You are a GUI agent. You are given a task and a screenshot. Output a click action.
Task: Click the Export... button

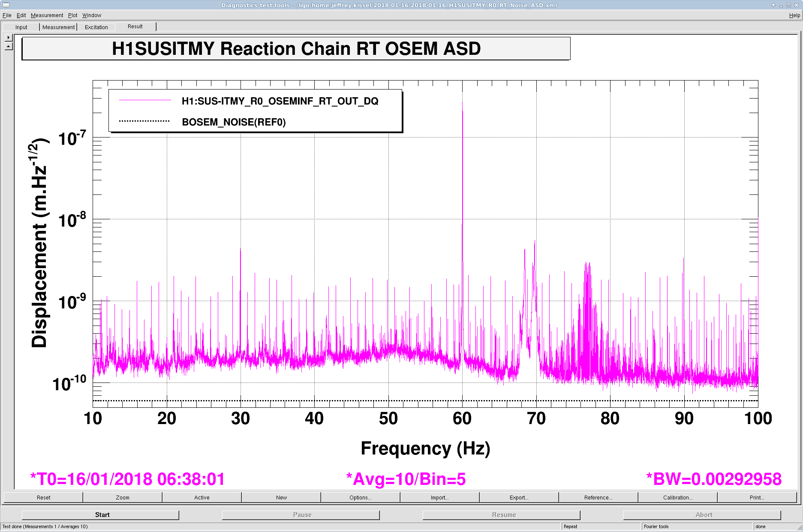519,498
